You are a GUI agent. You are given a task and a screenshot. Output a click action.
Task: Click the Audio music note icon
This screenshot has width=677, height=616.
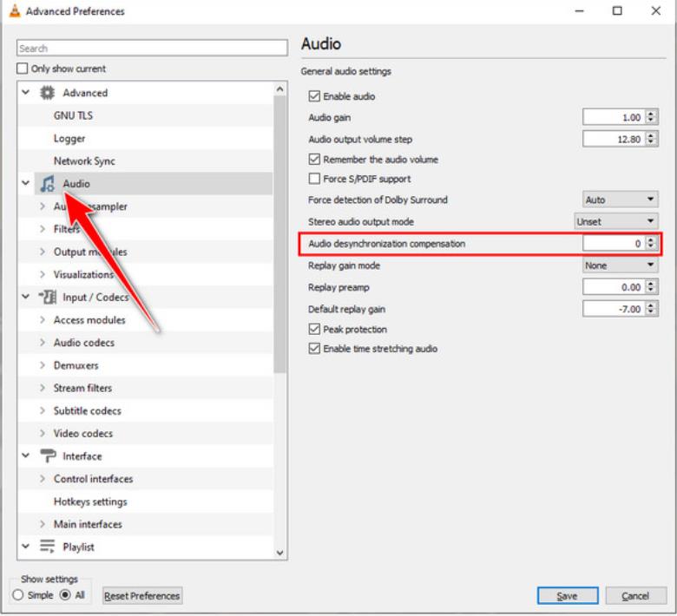tap(48, 183)
